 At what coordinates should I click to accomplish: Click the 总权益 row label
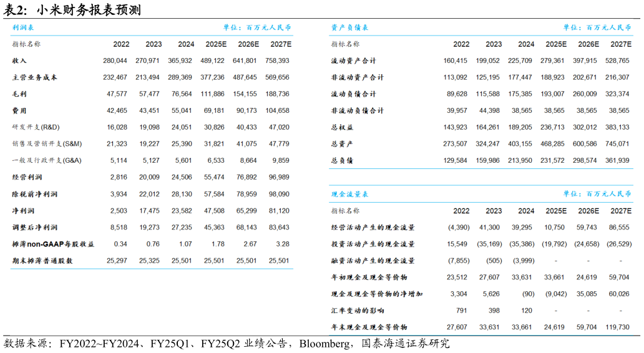click(342, 127)
